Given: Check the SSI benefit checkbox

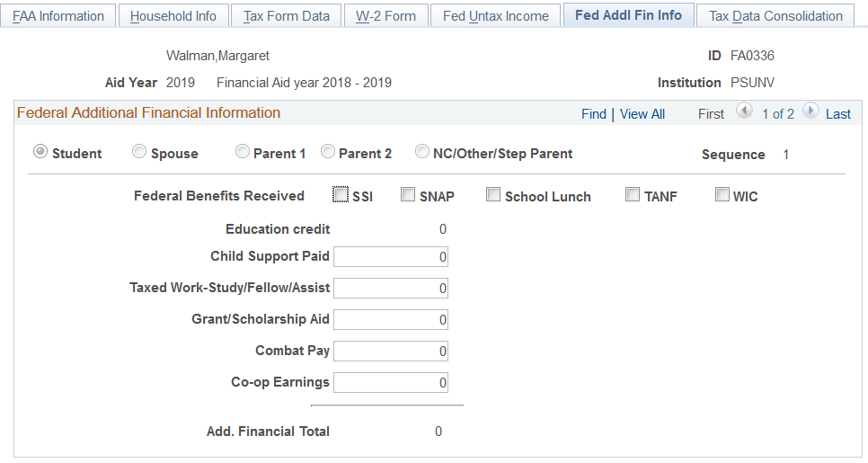Looking at the screenshot, I should point(341,194).
